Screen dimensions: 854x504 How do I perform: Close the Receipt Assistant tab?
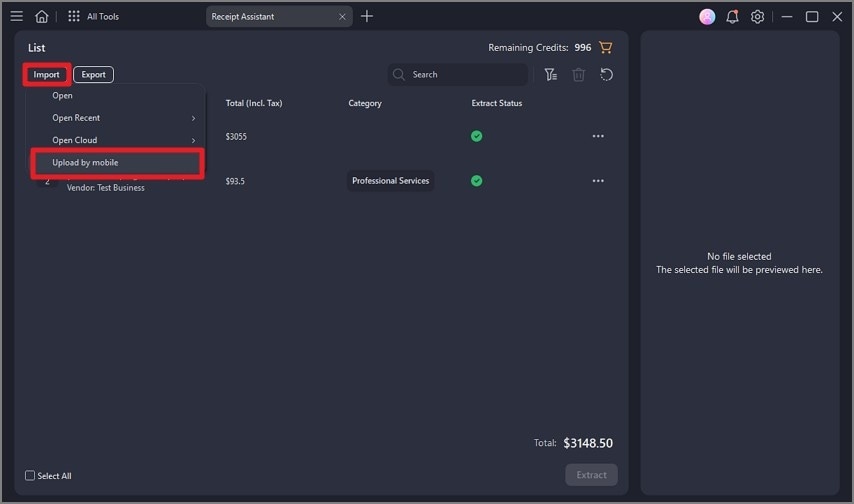tap(342, 17)
